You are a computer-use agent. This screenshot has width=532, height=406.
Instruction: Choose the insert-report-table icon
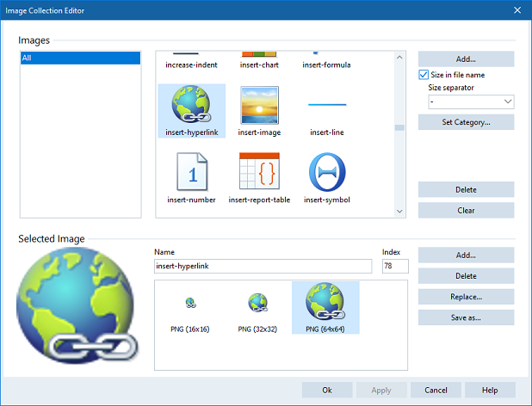258,172
